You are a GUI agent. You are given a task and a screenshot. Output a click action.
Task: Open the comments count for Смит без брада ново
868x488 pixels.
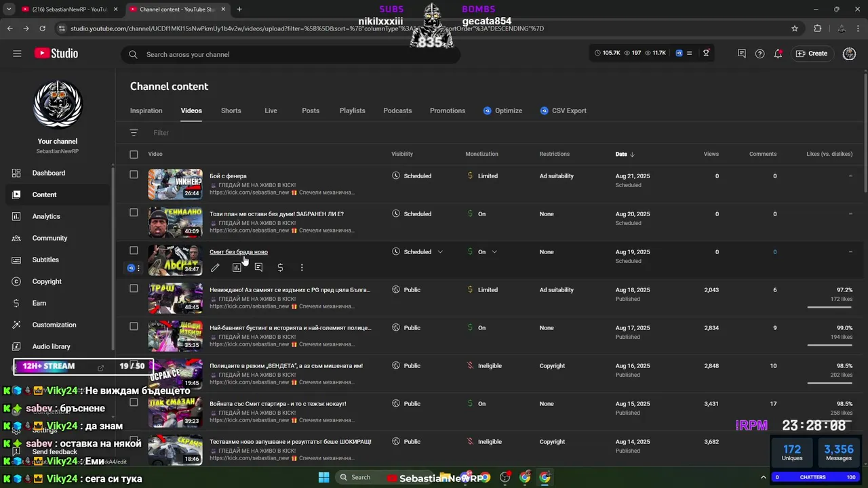point(775,252)
